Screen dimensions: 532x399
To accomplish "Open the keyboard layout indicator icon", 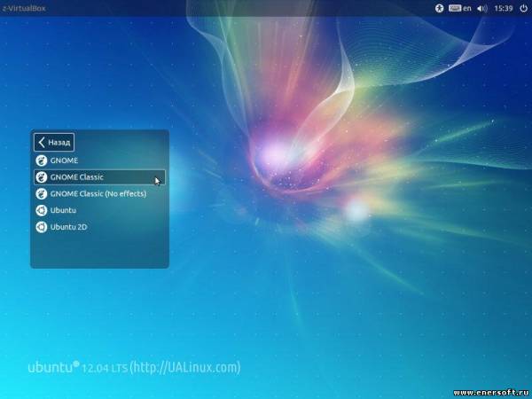I will (455, 8).
